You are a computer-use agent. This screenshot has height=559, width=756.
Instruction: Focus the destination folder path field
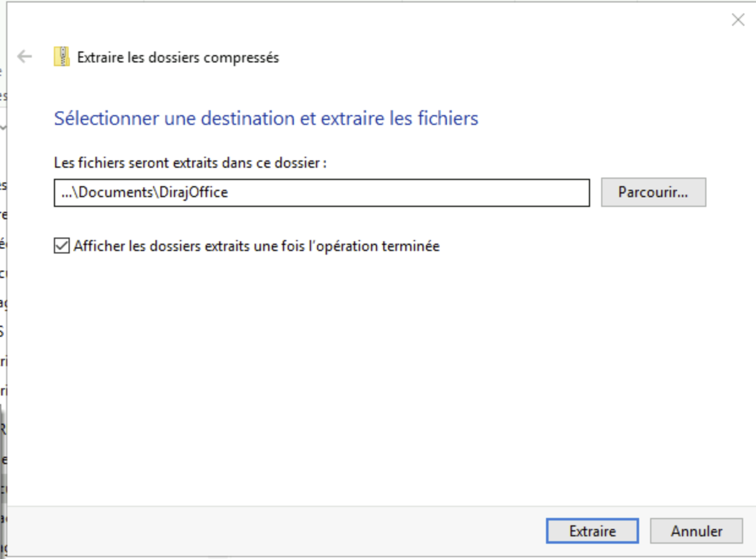tap(322, 192)
